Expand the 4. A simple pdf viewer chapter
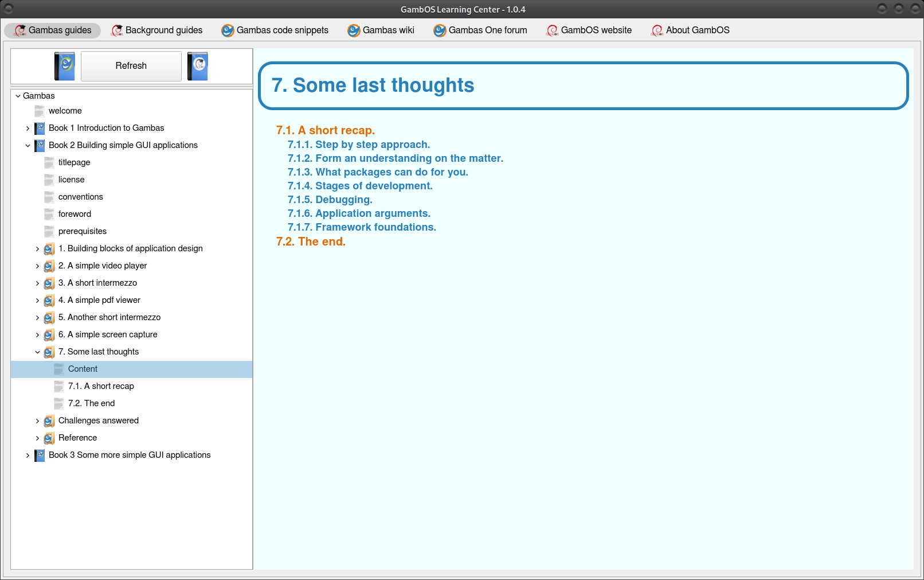This screenshot has height=580, width=924. pyautogui.click(x=37, y=301)
